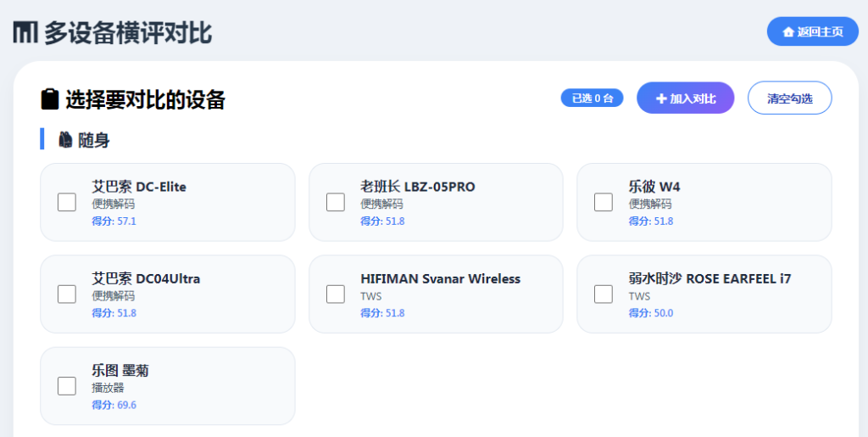Select the 乐图 墨菊 player checkbox

click(x=67, y=386)
